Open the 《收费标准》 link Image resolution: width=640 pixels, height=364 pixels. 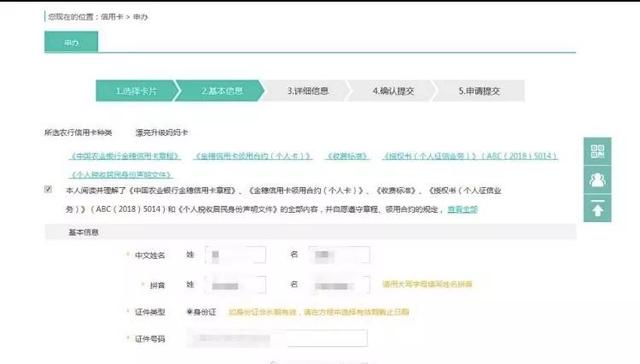pyautogui.click(x=347, y=156)
